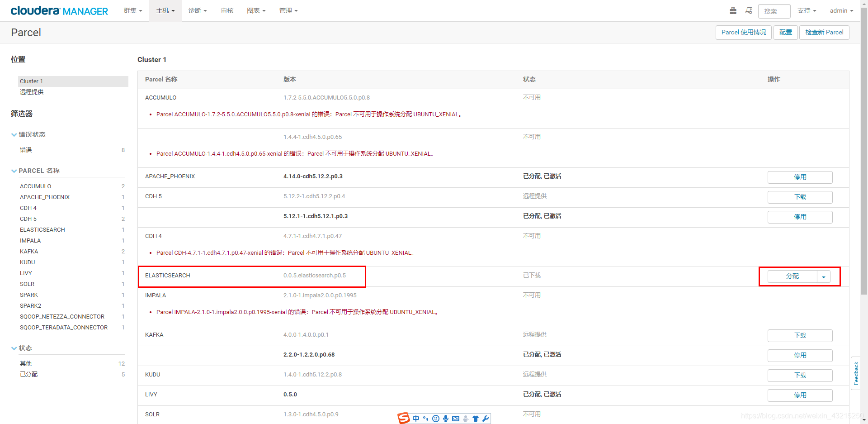Select 远程提供 location
This screenshot has height=424, width=868.
tap(32, 92)
